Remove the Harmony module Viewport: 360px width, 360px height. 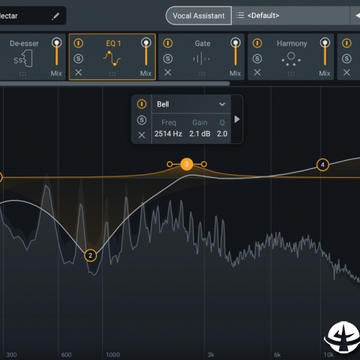pos(257,72)
